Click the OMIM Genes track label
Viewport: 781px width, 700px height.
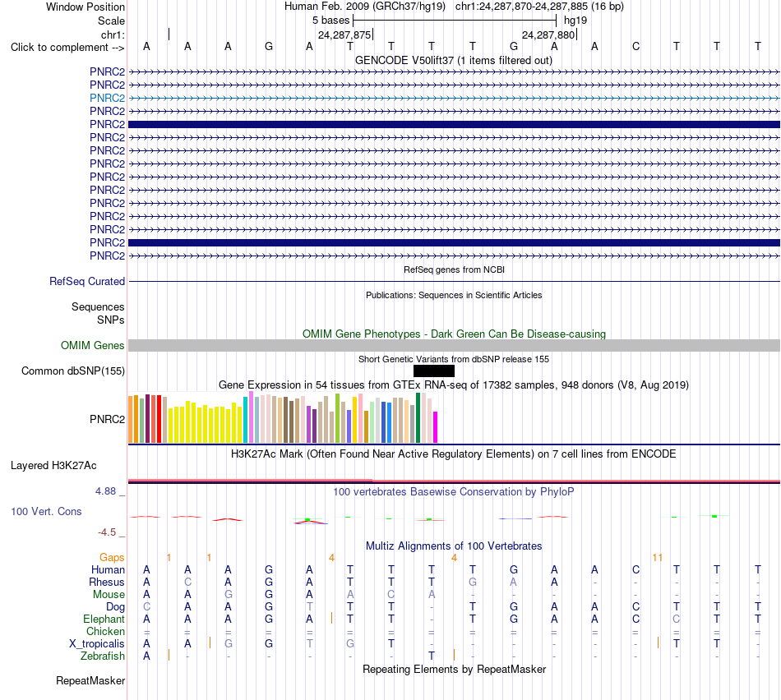click(93, 346)
